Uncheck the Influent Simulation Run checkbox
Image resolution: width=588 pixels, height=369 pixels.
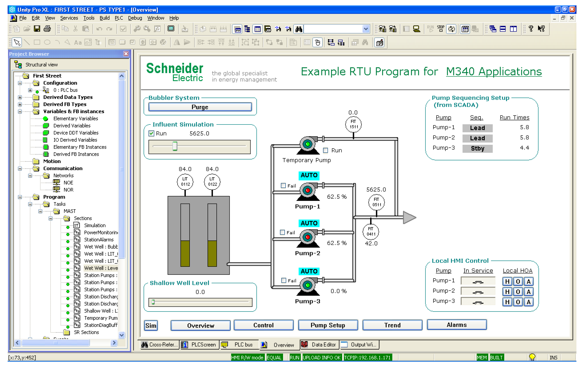151,133
